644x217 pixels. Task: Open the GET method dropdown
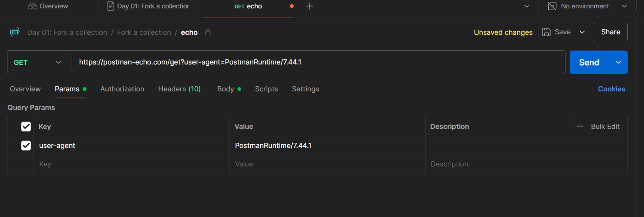(x=39, y=62)
